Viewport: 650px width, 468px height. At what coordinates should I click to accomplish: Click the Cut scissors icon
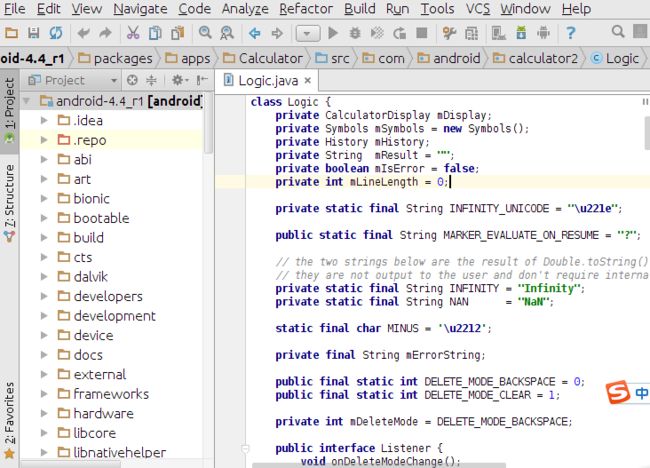click(133, 32)
